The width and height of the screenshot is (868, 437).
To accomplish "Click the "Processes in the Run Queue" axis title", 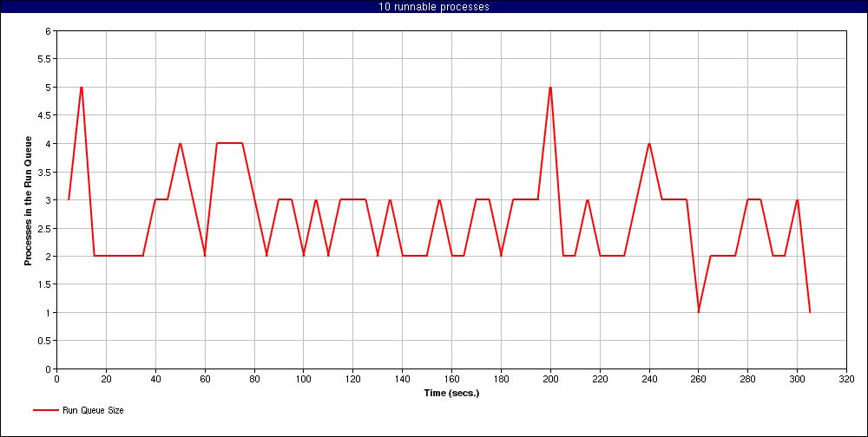I will 28,200.
